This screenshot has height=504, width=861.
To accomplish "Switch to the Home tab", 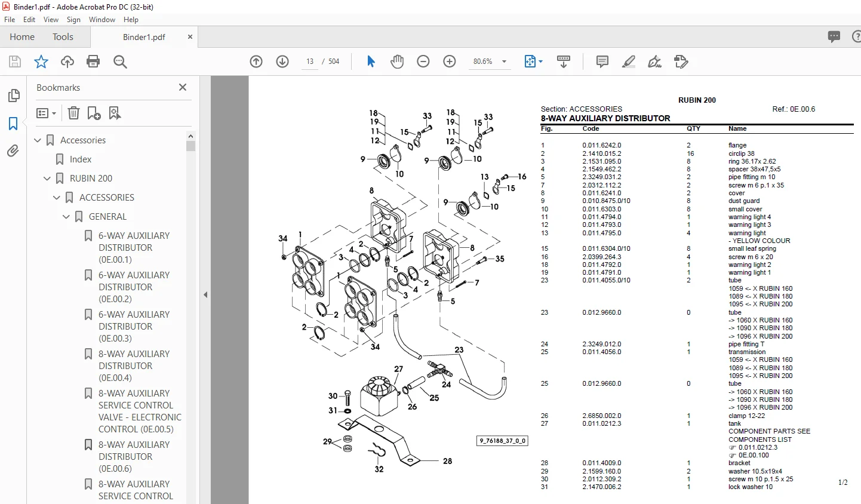I will point(22,36).
